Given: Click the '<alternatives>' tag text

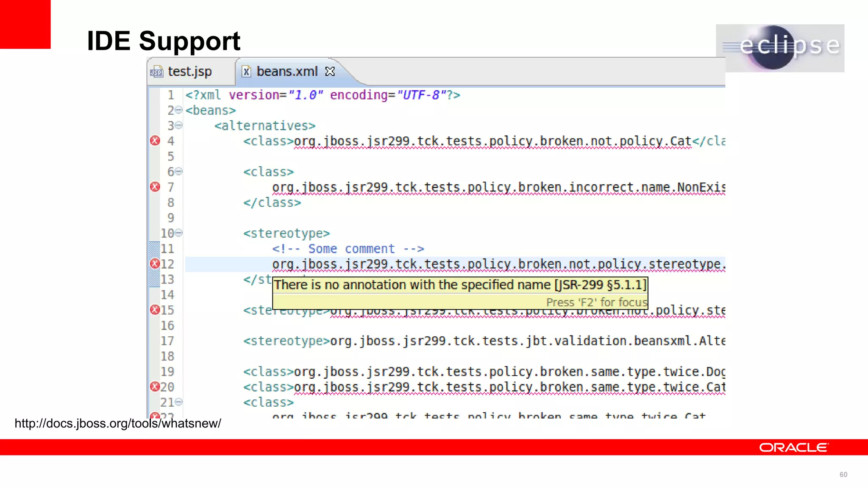Looking at the screenshot, I should (265, 126).
